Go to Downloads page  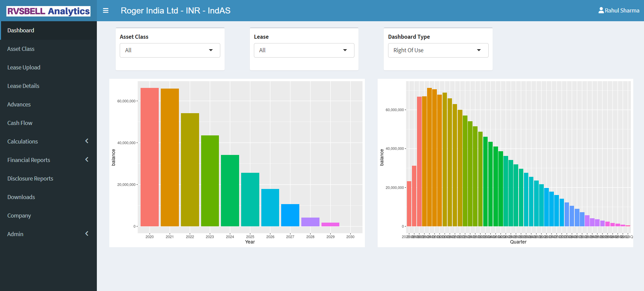point(21,197)
